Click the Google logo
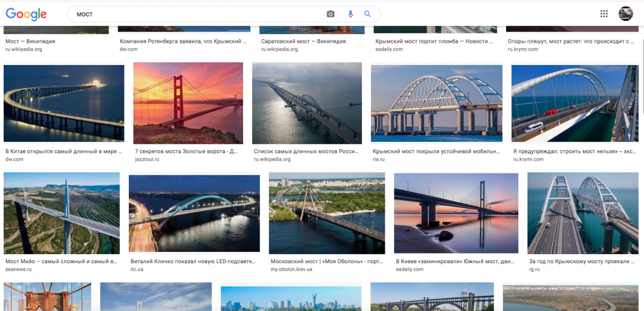Image resolution: width=644 pixels, height=311 pixels. [26, 15]
